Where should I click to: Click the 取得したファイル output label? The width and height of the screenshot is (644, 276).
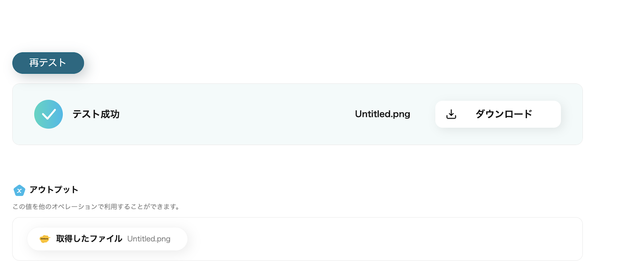click(89, 239)
